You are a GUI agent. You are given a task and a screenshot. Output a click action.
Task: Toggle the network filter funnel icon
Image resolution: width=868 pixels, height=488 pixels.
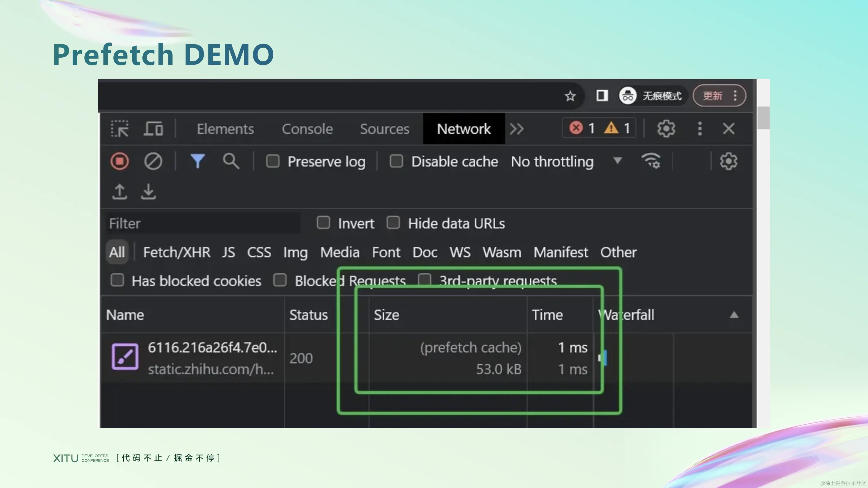(197, 161)
